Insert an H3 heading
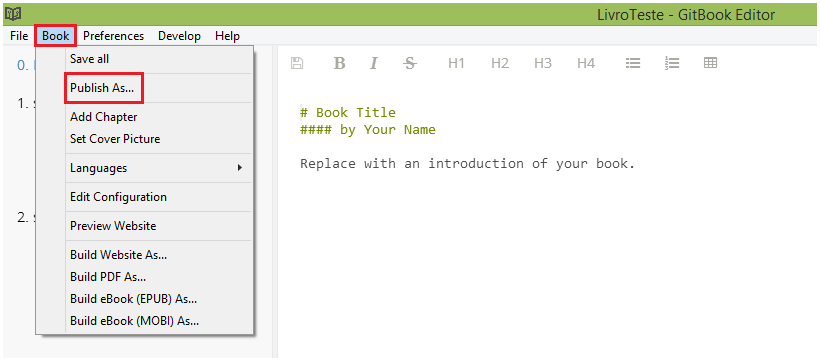The width and height of the screenshot is (820, 361). point(543,63)
